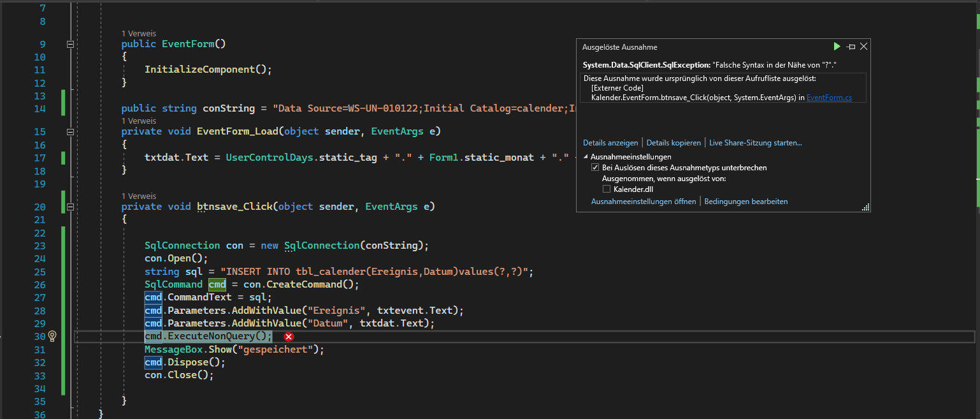Close the Ausgelöste Ausnahme popup
The image size is (980, 419).
864,47
